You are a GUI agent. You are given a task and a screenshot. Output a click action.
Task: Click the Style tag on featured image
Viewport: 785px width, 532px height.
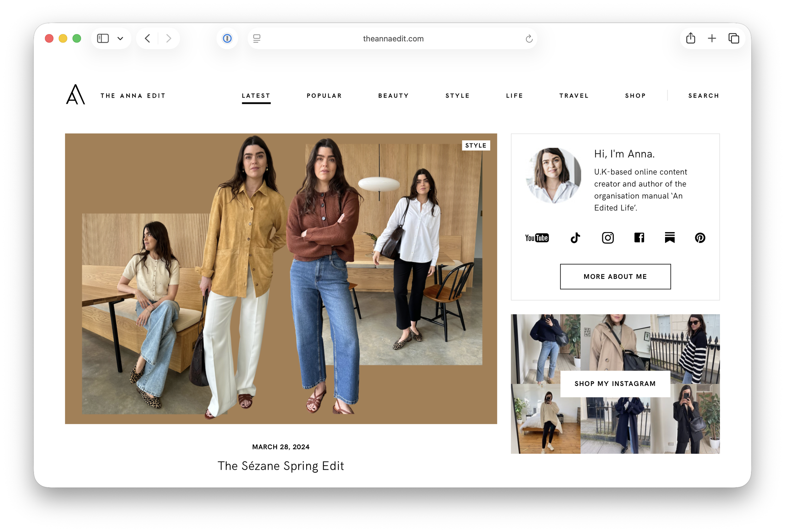476,146
